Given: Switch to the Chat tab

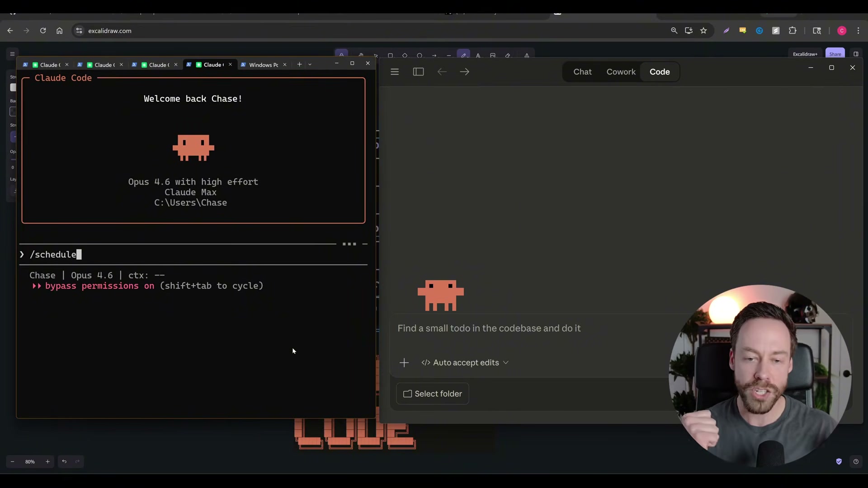Looking at the screenshot, I should 582,72.
